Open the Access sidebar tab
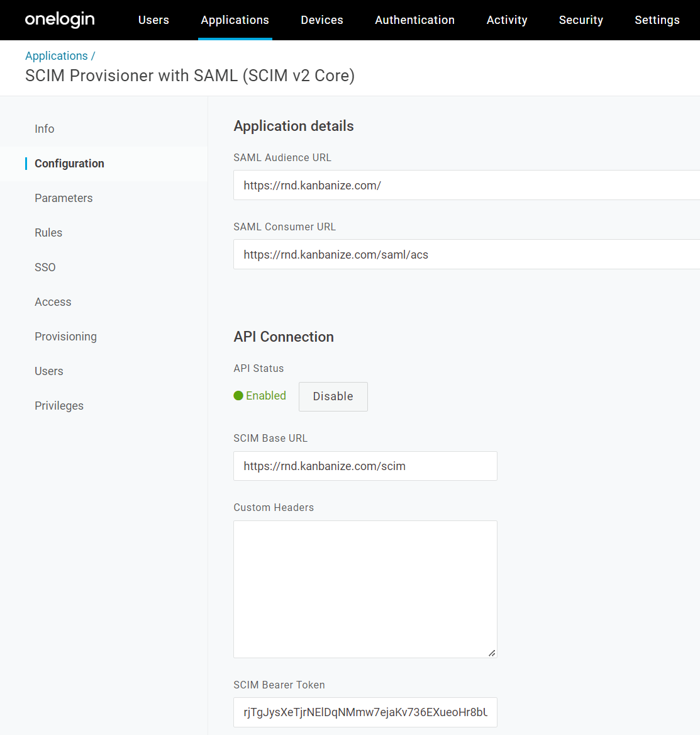The height and width of the screenshot is (735, 700). pyautogui.click(x=53, y=302)
